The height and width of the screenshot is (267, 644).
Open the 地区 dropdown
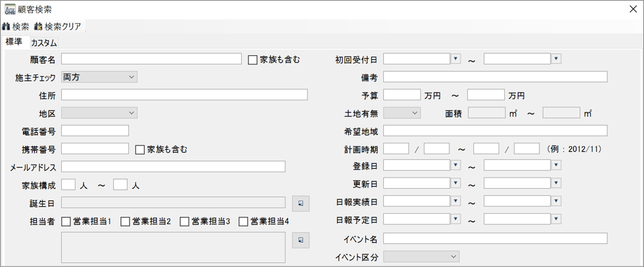pos(99,112)
